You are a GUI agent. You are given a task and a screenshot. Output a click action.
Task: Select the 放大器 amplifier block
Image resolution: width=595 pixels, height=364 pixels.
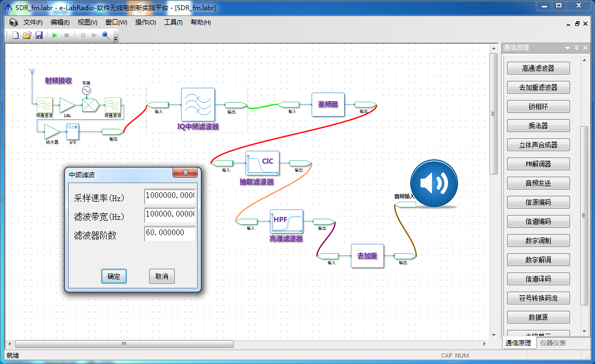[x=52, y=131]
